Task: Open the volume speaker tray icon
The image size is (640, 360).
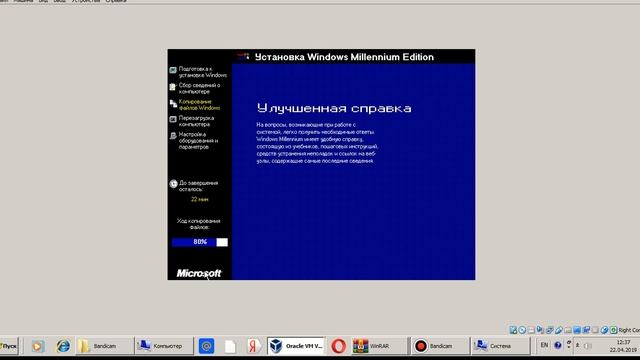Action: click(587, 346)
